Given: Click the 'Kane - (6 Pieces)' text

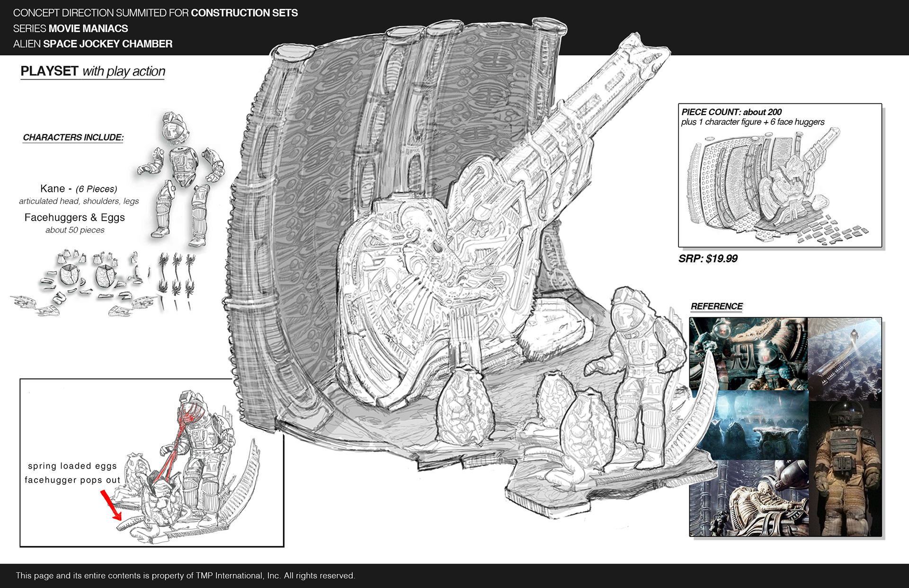Looking at the screenshot, I should click(79, 189).
